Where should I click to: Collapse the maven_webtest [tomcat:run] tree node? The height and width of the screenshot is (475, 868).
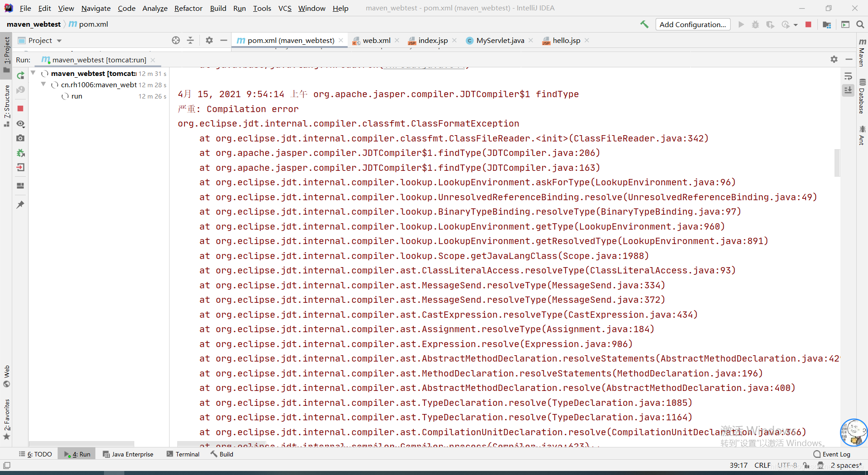(x=33, y=73)
